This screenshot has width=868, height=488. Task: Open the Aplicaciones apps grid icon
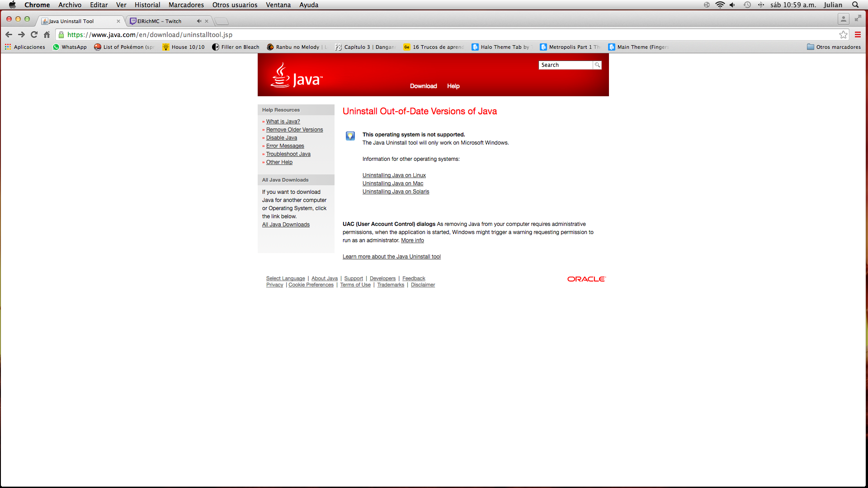[8, 47]
